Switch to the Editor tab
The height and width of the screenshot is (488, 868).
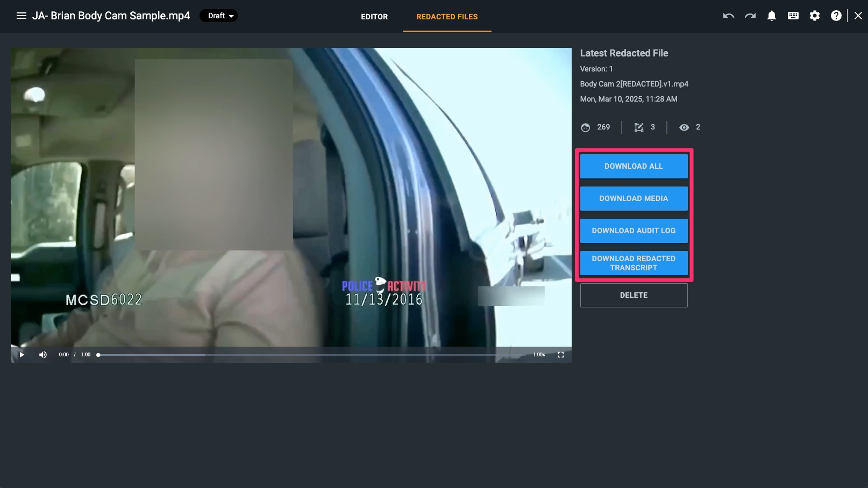[x=374, y=17]
